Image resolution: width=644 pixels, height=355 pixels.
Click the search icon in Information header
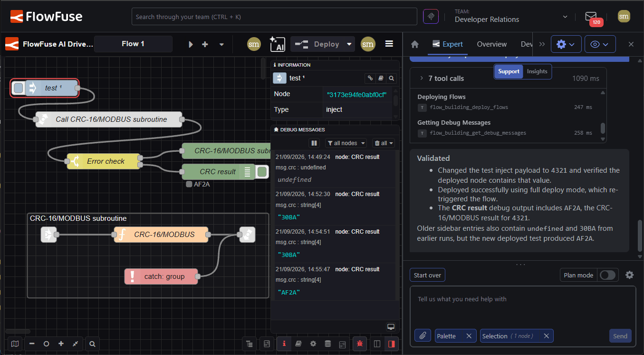click(x=391, y=78)
